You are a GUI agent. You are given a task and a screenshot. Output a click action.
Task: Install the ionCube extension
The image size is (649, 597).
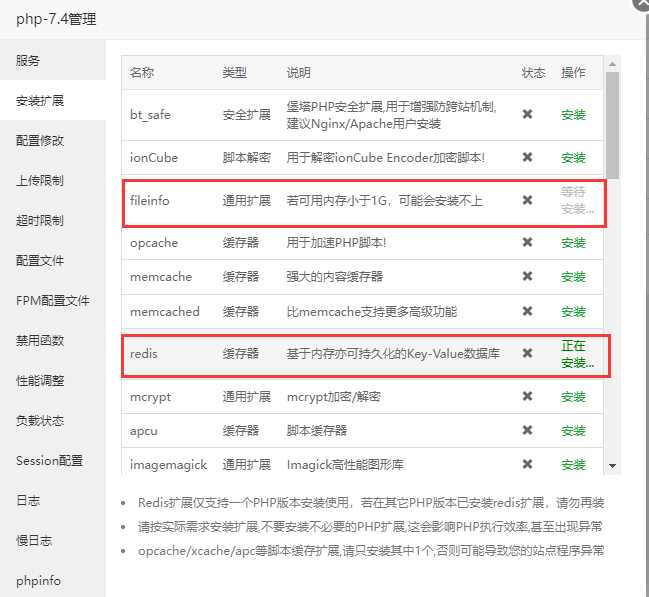(573, 158)
